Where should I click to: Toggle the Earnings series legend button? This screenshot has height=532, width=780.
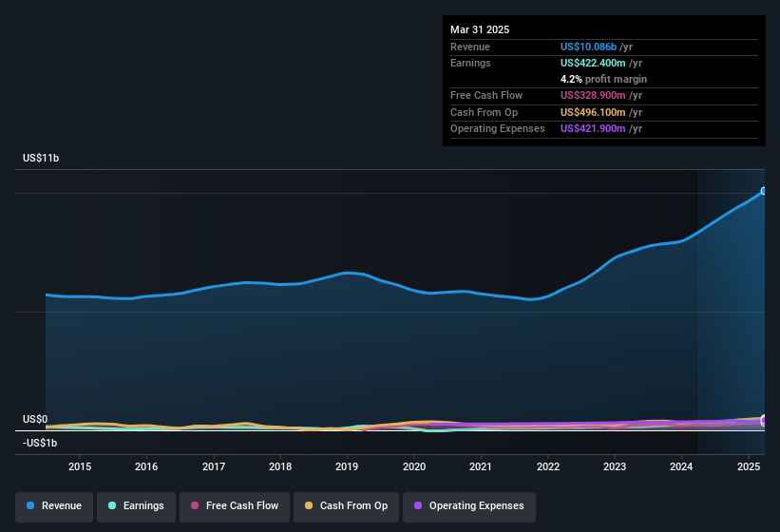136,506
